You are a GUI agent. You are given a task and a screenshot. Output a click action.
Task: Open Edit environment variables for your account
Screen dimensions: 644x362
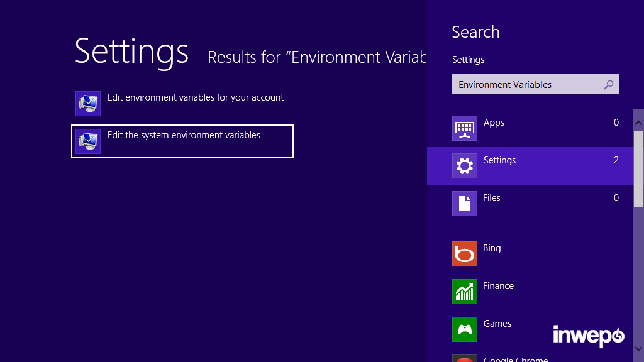click(196, 97)
